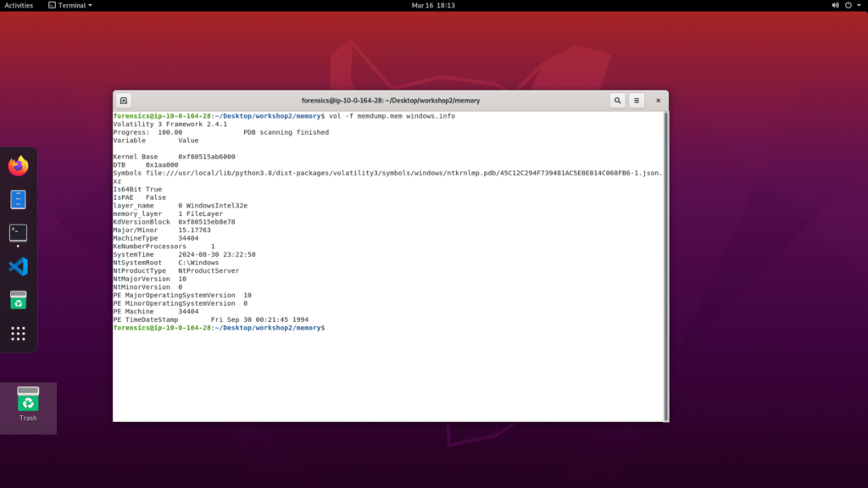Click the terminal window title text

tap(390, 100)
